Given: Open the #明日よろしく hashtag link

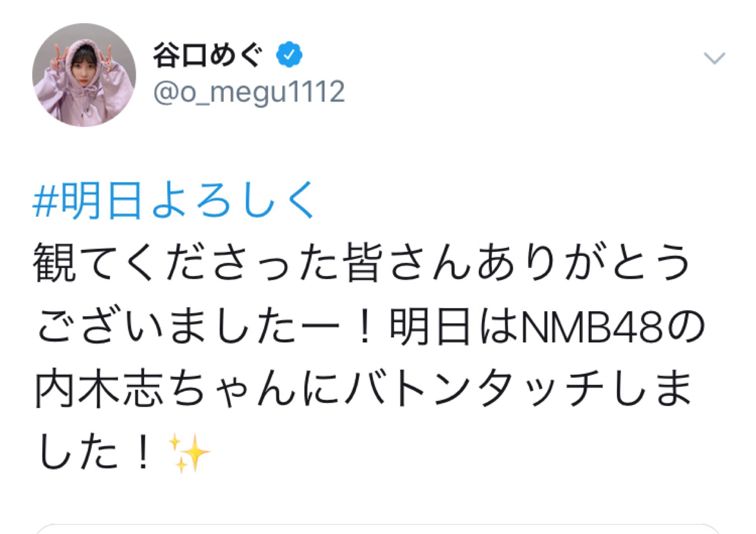Looking at the screenshot, I should (x=174, y=200).
